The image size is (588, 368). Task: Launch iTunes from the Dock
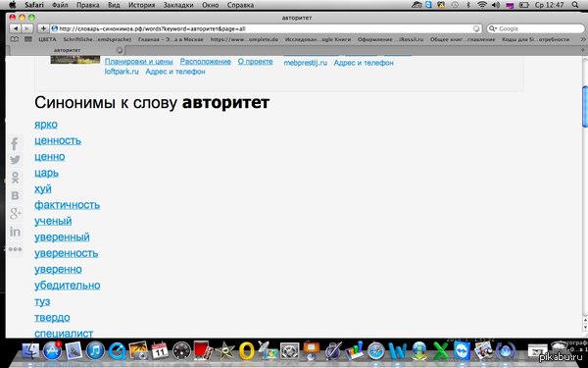pos(95,351)
